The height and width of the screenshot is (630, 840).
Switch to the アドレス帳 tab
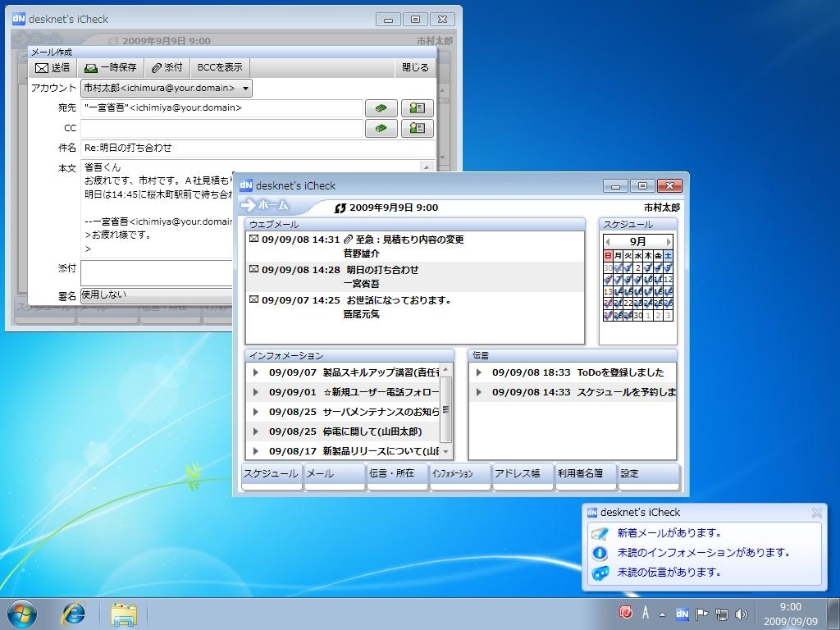tap(522, 474)
